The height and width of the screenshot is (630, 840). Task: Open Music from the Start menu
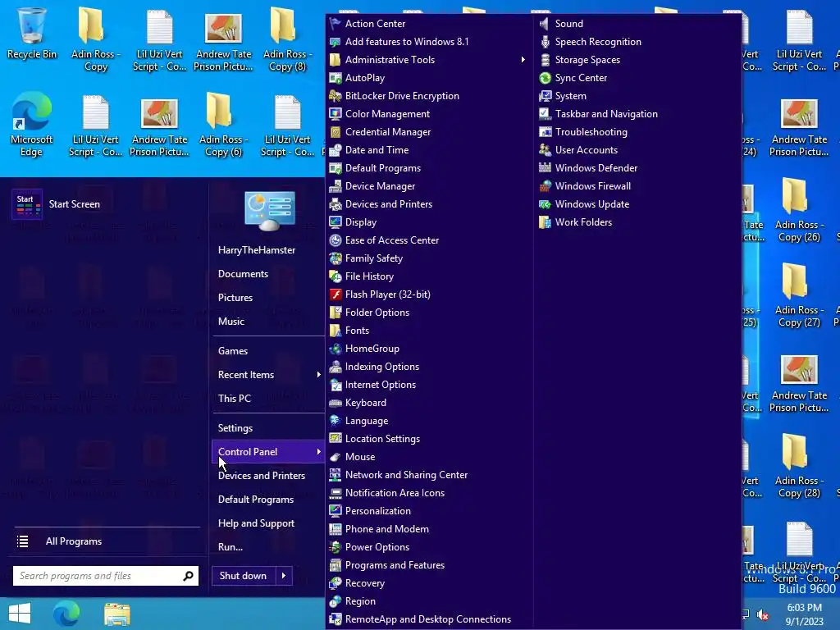coord(231,322)
